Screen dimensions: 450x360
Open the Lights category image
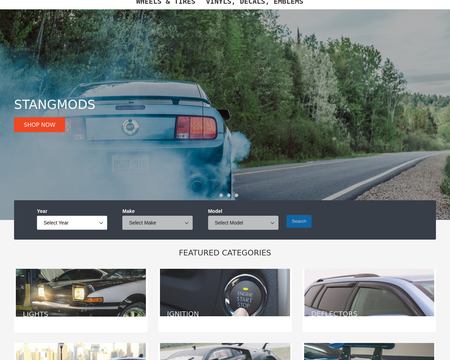(81, 293)
